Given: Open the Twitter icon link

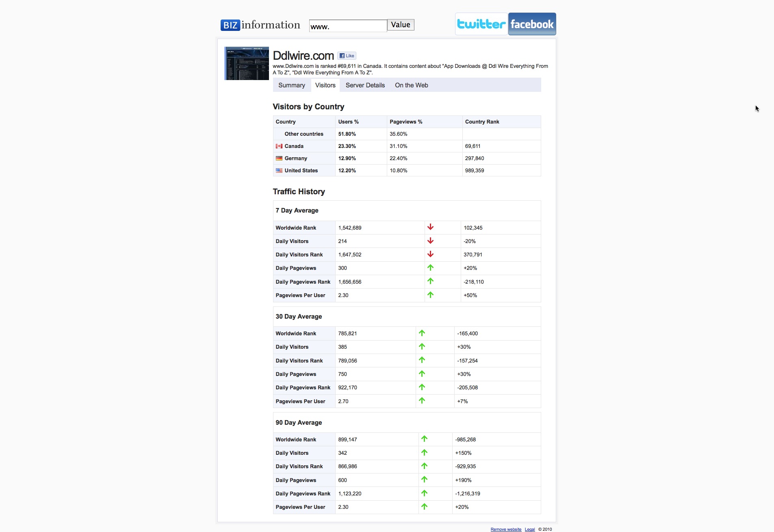Looking at the screenshot, I should 481,24.
